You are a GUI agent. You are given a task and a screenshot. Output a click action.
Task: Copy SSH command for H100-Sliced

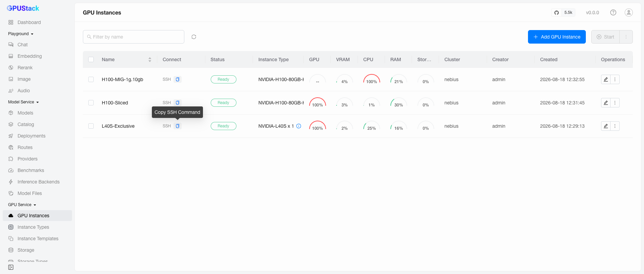coord(178,103)
